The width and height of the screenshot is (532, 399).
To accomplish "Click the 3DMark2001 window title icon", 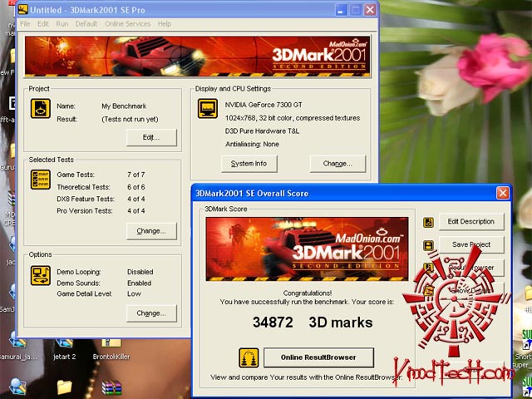I will click(23, 9).
